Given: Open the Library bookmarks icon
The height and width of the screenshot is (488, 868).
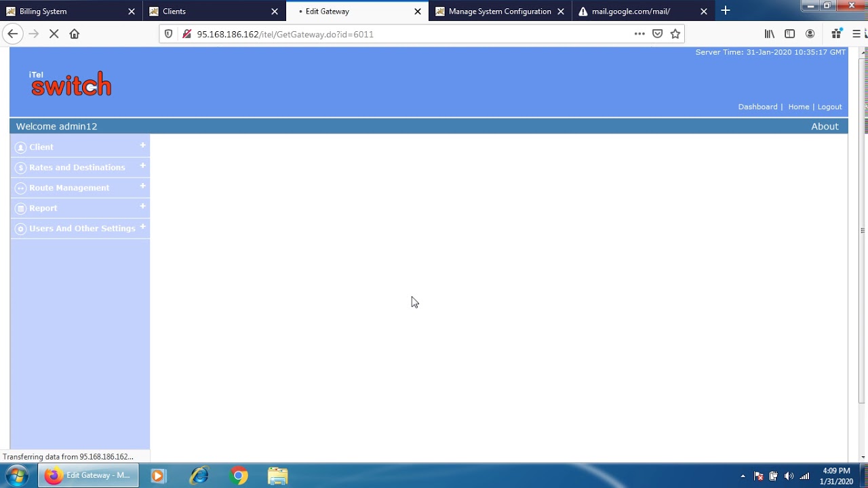Looking at the screenshot, I should 770,34.
